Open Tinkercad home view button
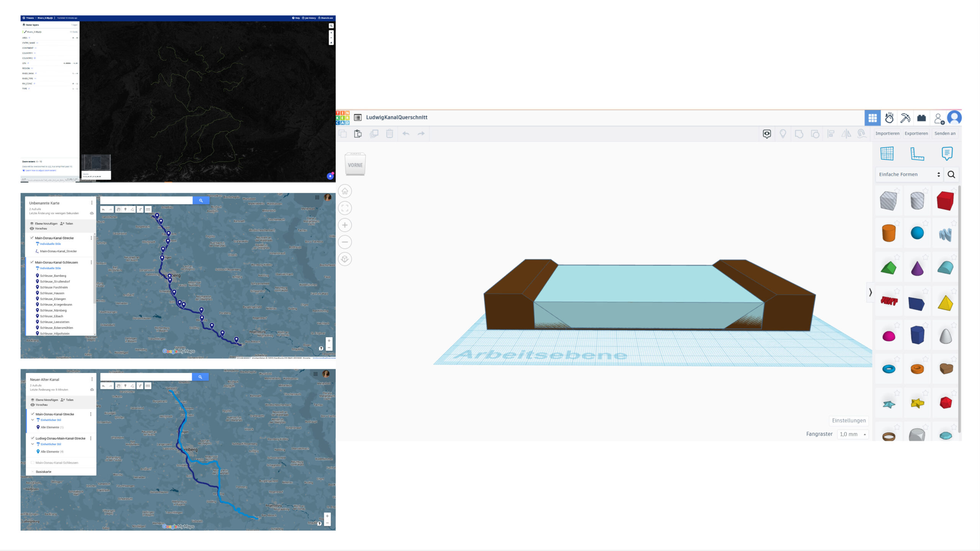The image size is (980, 551). click(x=345, y=191)
